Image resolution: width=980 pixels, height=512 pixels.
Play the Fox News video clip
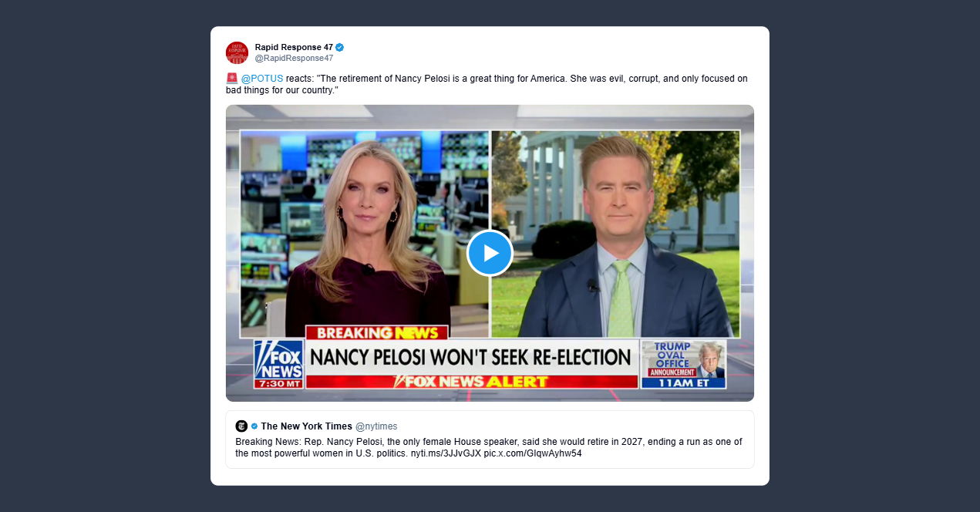(490, 253)
